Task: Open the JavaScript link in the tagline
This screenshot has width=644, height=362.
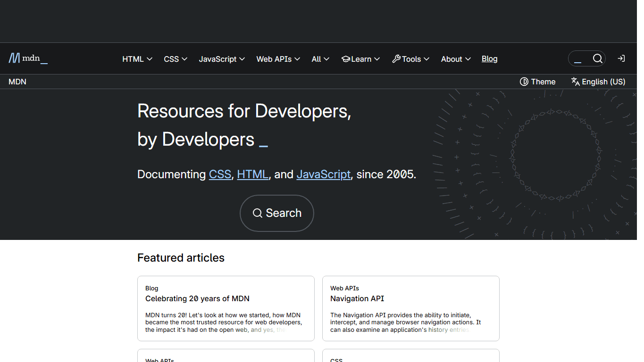Action: click(323, 174)
